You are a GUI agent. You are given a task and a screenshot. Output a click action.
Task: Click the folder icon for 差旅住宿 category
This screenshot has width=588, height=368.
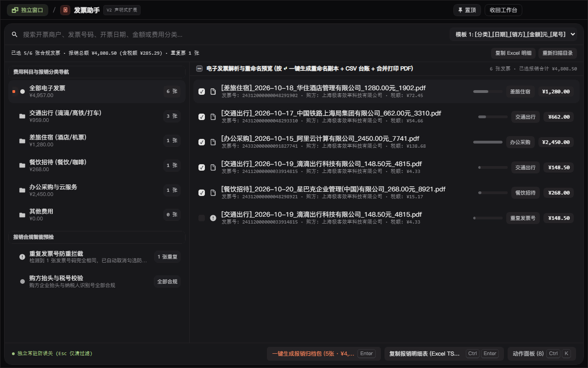22,141
